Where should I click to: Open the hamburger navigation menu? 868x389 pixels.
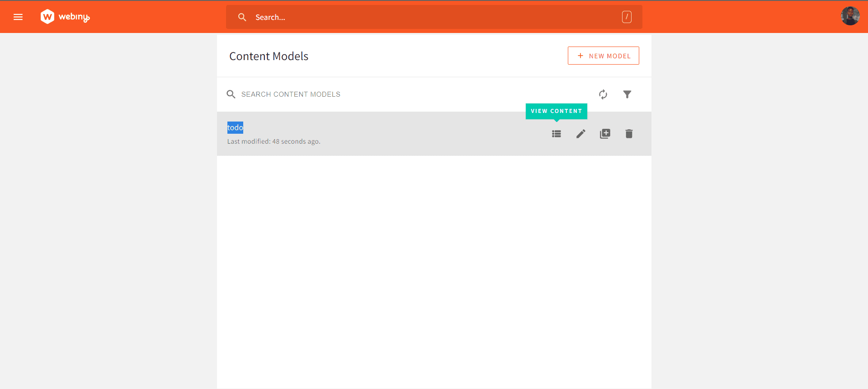(x=18, y=17)
